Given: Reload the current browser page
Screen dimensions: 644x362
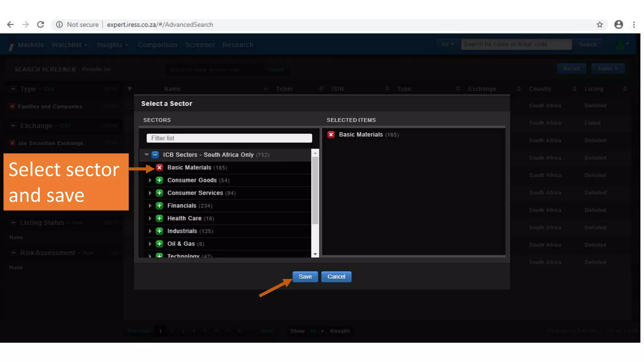Looking at the screenshot, I should point(41,25).
